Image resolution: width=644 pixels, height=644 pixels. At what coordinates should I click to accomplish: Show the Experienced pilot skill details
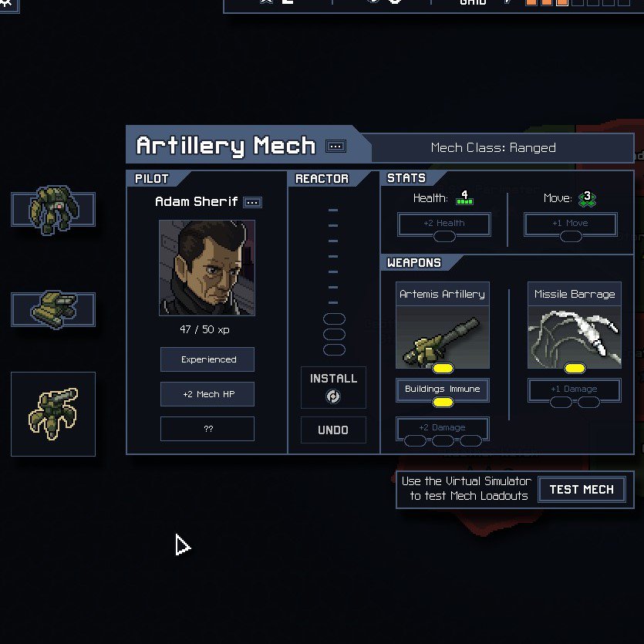click(x=207, y=359)
